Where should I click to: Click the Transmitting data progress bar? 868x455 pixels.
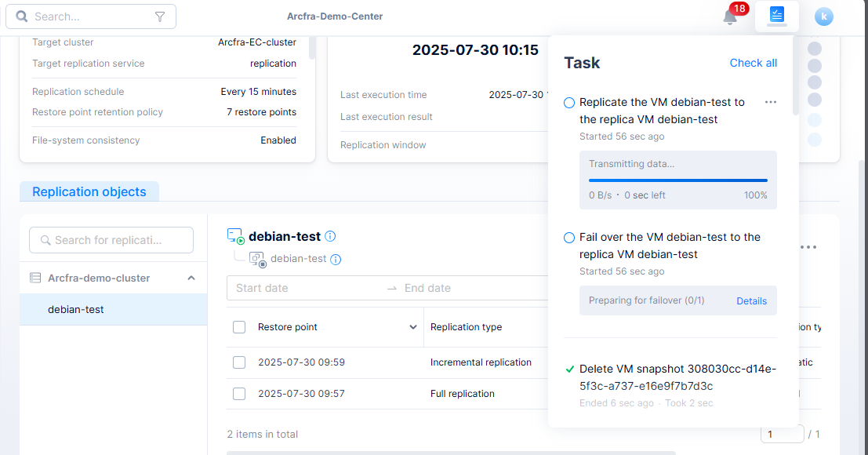[677, 180]
